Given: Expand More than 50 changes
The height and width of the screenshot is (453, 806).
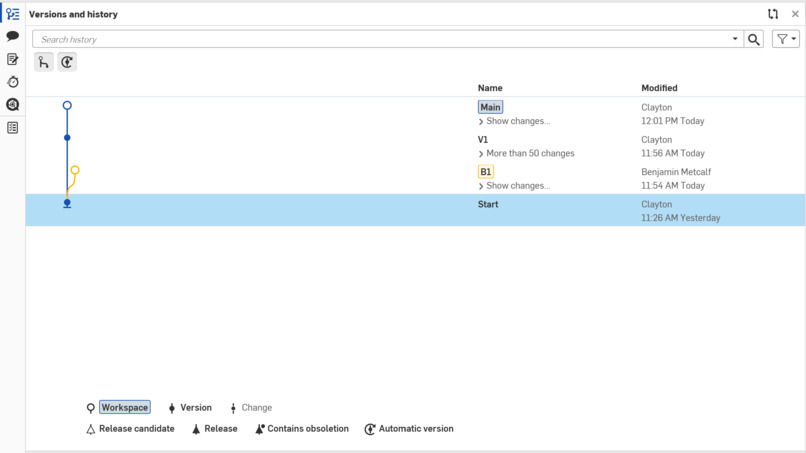Looking at the screenshot, I should pyautogui.click(x=526, y=153).
